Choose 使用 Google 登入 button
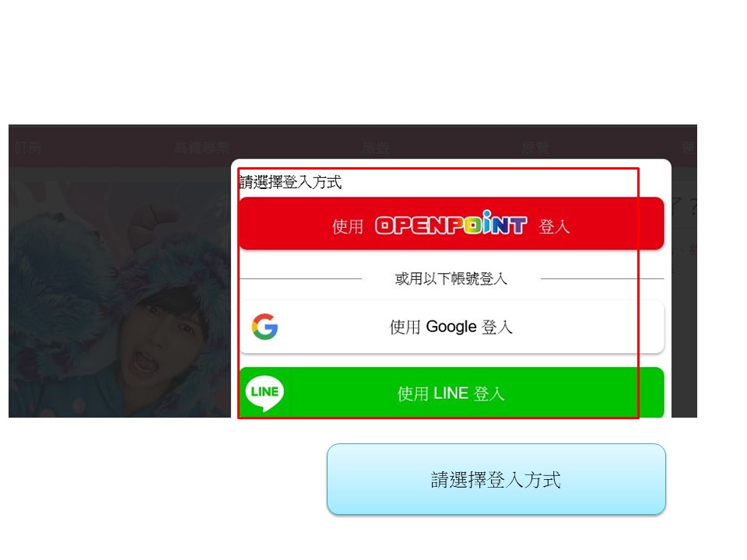Screen dimensions: 747x560 (x=451, y=327)
